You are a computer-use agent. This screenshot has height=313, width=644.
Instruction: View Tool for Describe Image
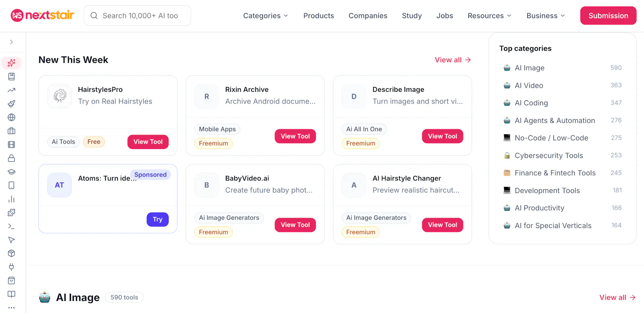443,136
